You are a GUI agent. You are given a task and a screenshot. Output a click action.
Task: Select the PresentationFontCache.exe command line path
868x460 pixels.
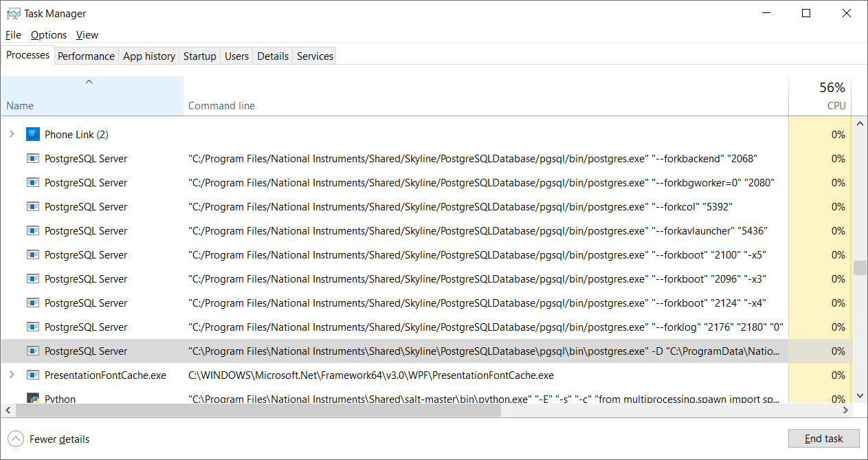click(x=371, y=375)
